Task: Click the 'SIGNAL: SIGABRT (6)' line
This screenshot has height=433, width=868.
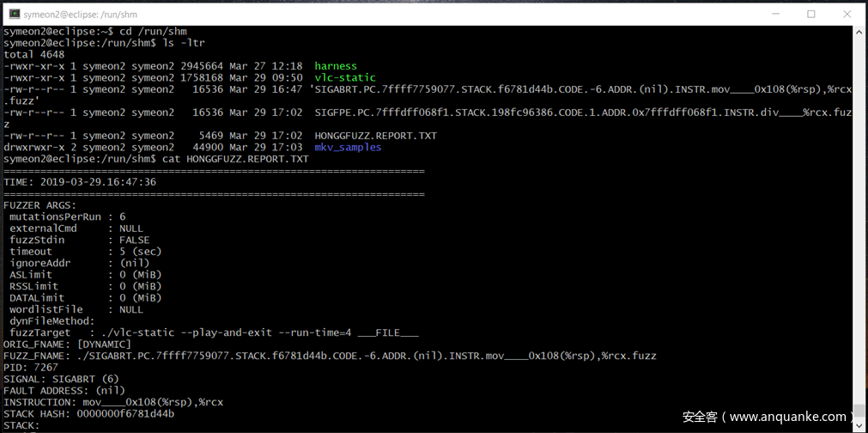Action: pos(61,379)
